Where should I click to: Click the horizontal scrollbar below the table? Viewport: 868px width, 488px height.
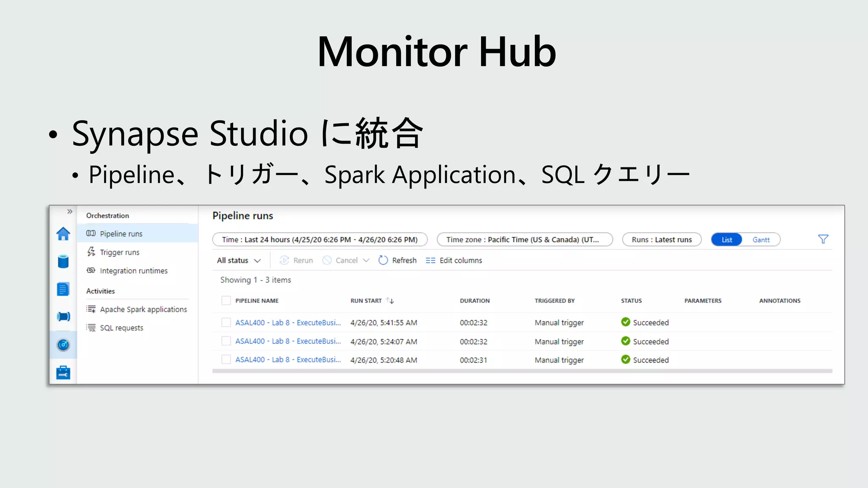[522, 371]
